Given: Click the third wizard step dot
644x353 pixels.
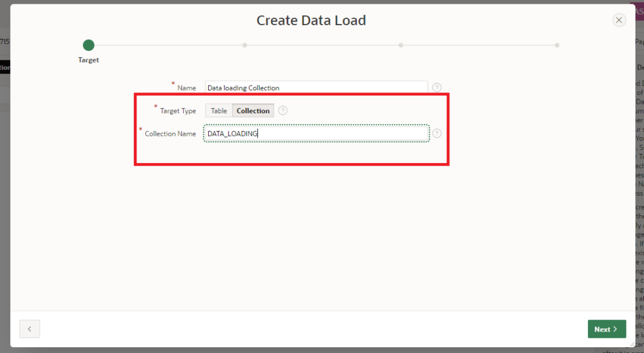Looking at the screenshot, I should (x=401, y=45).
